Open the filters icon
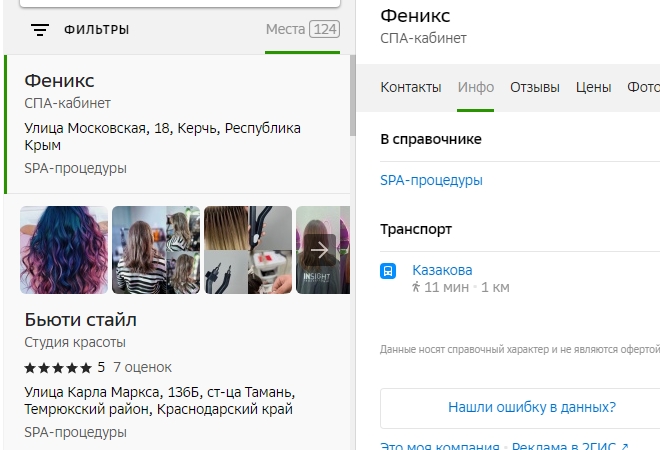Viewport: 660px width, 450px height. tap(40, 30)
